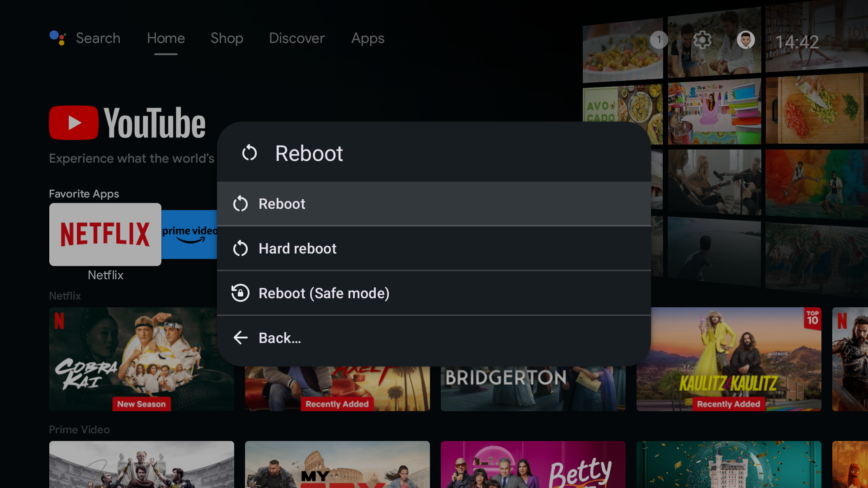Click the Back arrow icon
The height and width of the screenshot is (488, 868).
[x=241, y=338]
